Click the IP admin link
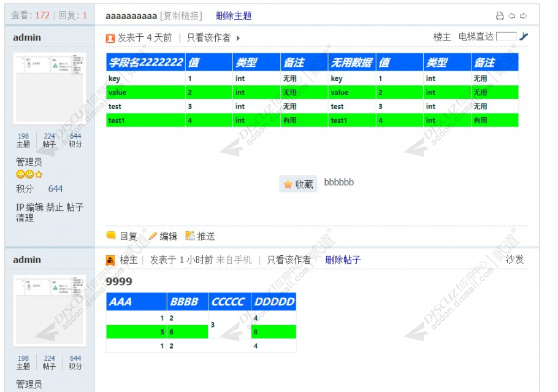This screenshot has width=558, height=392. (x=20, y=207)
